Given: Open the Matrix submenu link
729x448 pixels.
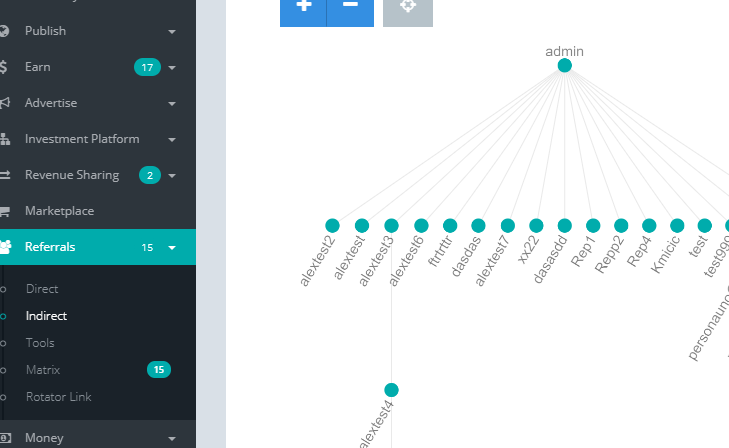Looking at the screenshot, I should [43, 370].
